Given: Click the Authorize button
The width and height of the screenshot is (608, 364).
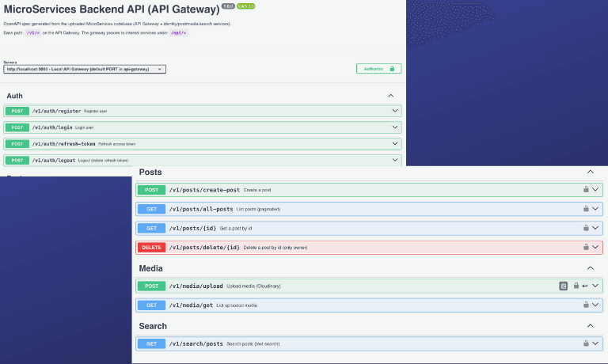Looking at the screenshot, I should [x=378, y=69].
